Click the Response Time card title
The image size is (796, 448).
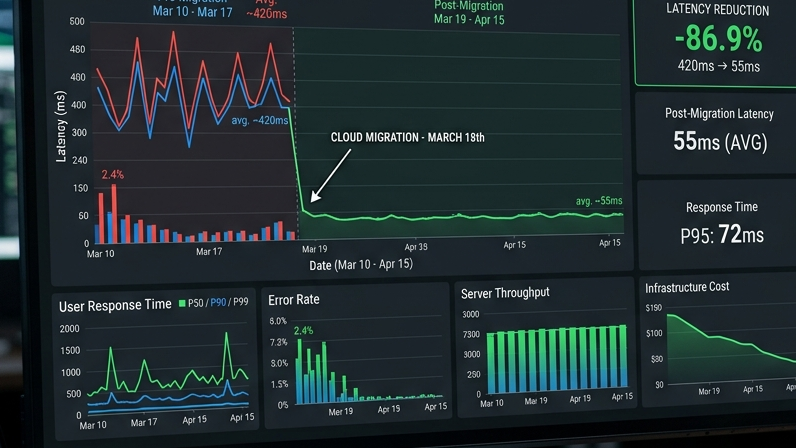(721, 207)
